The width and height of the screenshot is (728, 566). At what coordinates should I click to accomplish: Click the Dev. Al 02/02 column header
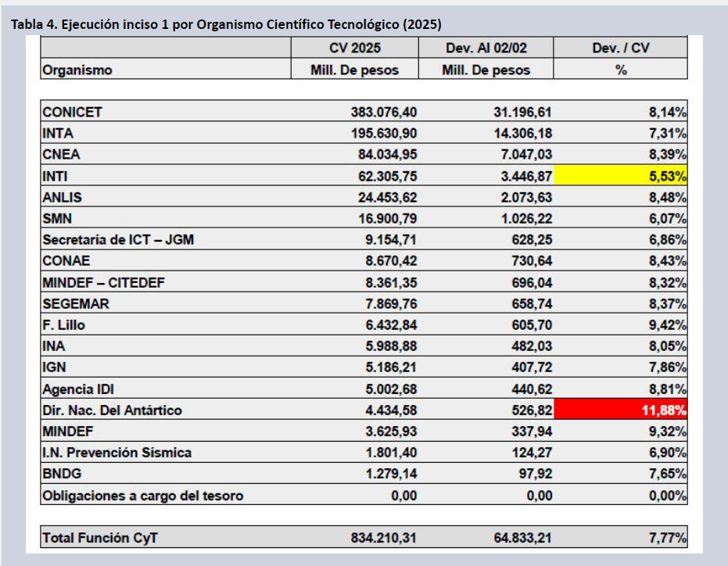[x=486, y=48]
